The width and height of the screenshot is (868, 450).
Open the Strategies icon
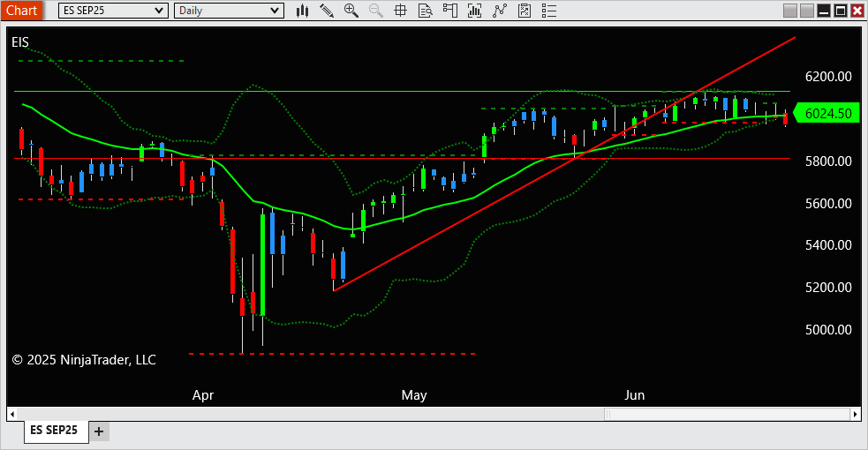click(x=525, y=11)
